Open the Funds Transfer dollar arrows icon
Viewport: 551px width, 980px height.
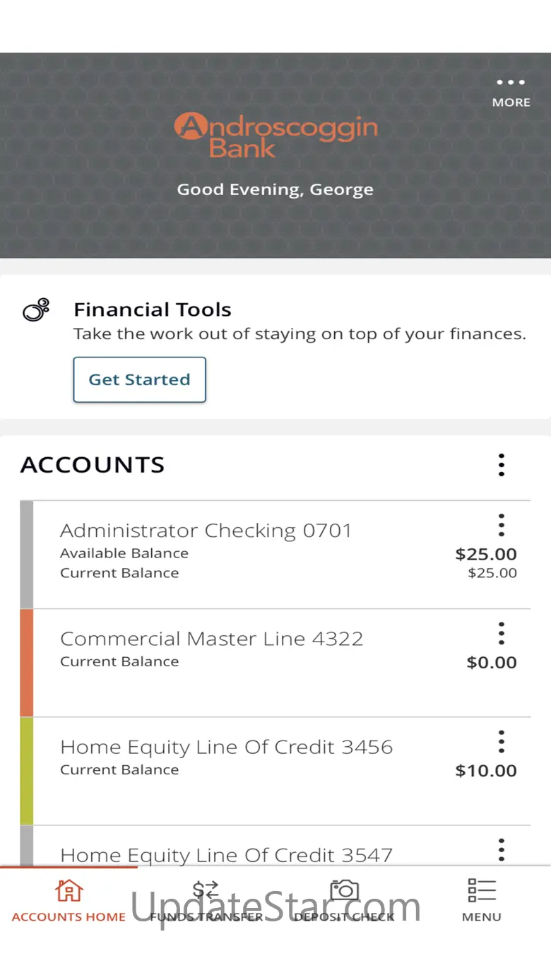[x=206, y=890]
